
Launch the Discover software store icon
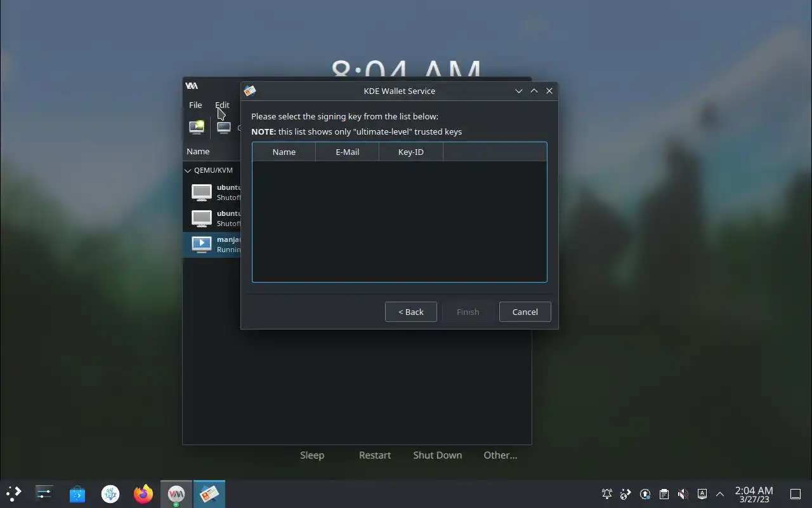pyautogui.click(x=77, y=493)
